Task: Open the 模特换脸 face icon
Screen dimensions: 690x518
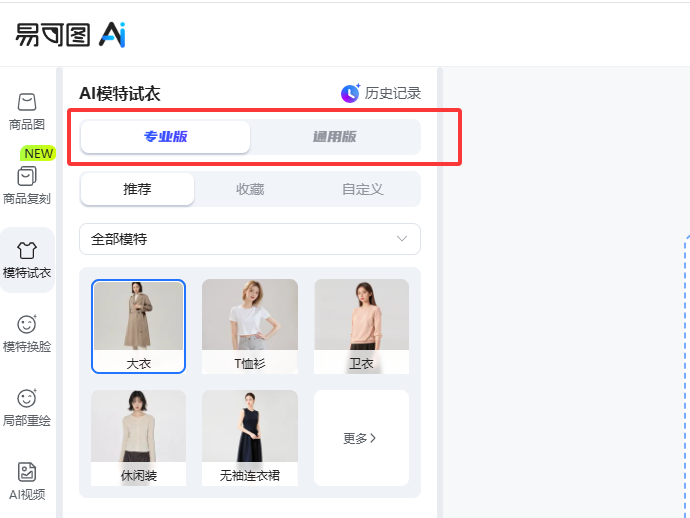Action: pos(27,324)
